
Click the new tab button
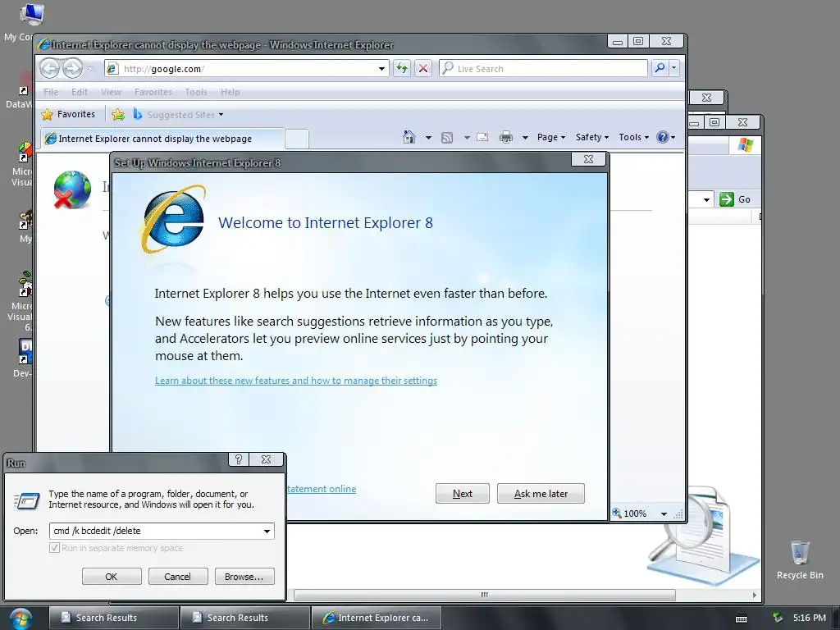tap(297, 139)
